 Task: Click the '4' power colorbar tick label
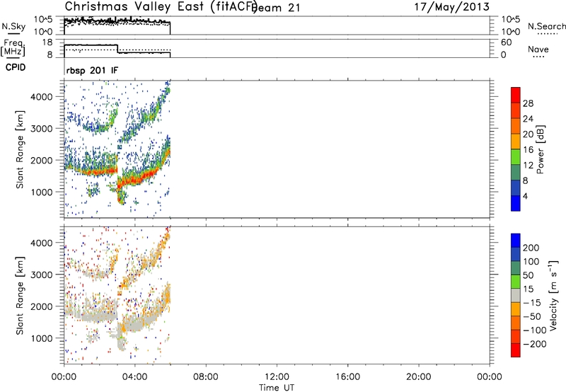click(525, 196)
